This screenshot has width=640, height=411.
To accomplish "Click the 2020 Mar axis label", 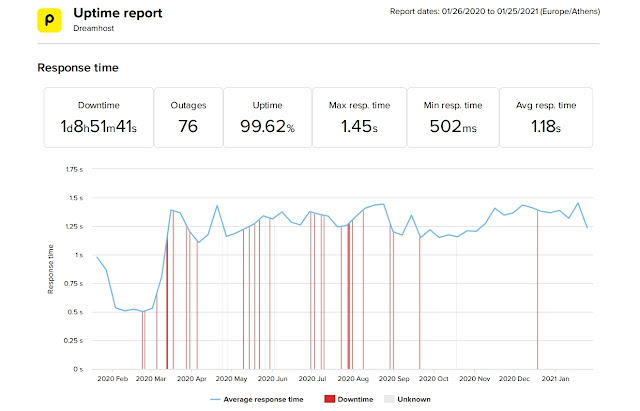I will [x=151, y=379].
